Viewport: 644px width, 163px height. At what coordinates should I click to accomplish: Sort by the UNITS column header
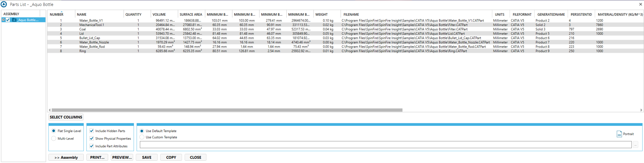click(x=501, y=15)
